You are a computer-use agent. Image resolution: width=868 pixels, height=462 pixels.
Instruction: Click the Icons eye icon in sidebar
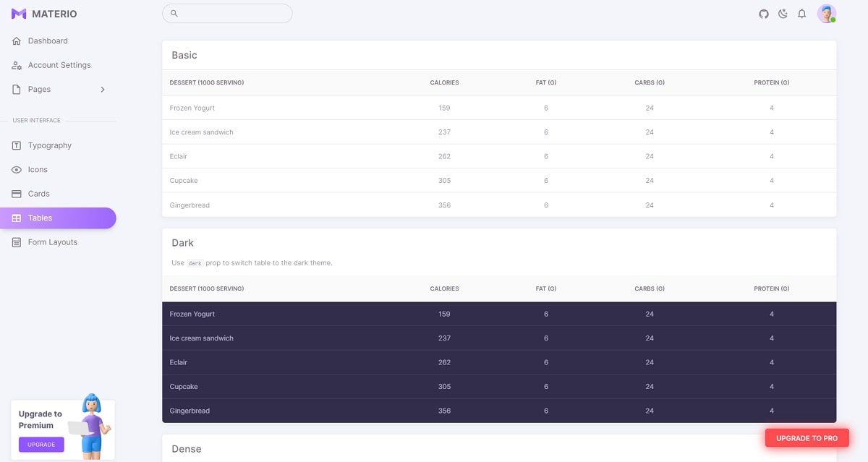[x=16, y=169]
